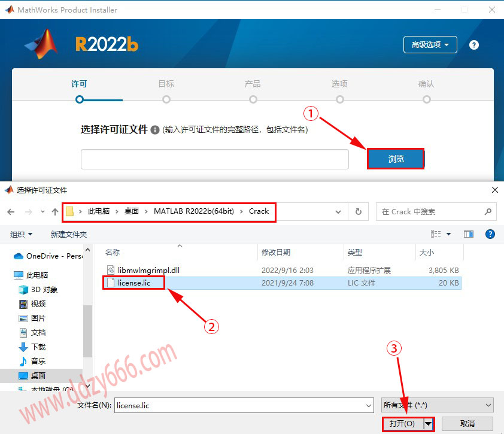Screen dimensions: 504x434
Task: Click the 许可 step tab
Action: [x=79, y=84]
